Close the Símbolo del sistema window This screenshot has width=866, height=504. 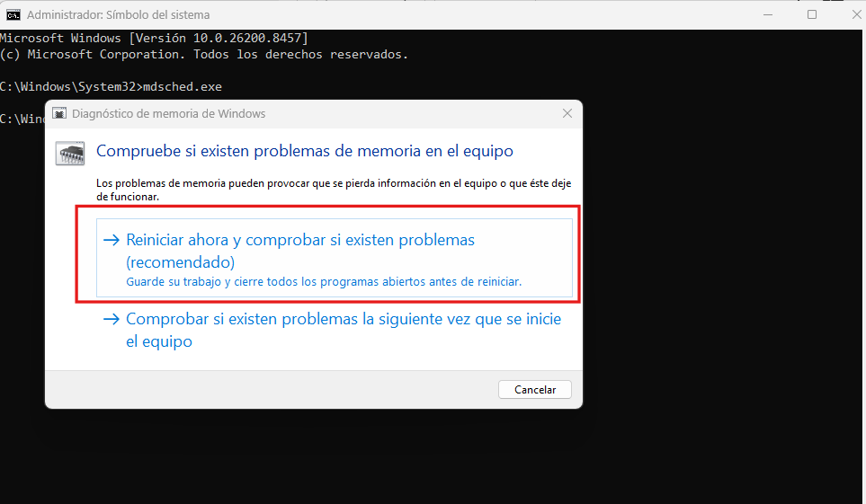[856, 14]
